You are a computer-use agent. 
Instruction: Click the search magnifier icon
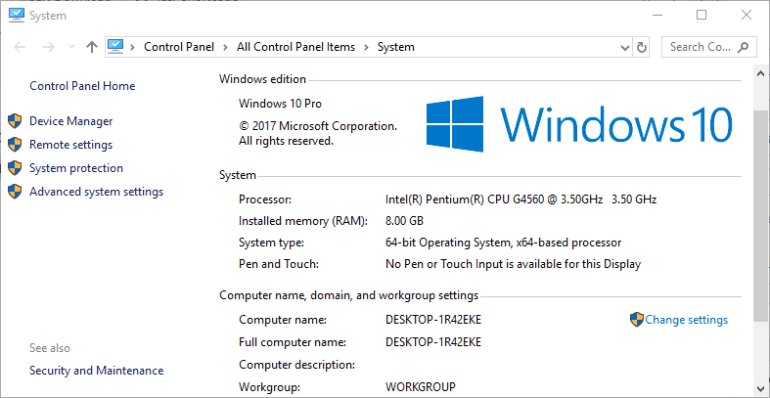point(743,47)
